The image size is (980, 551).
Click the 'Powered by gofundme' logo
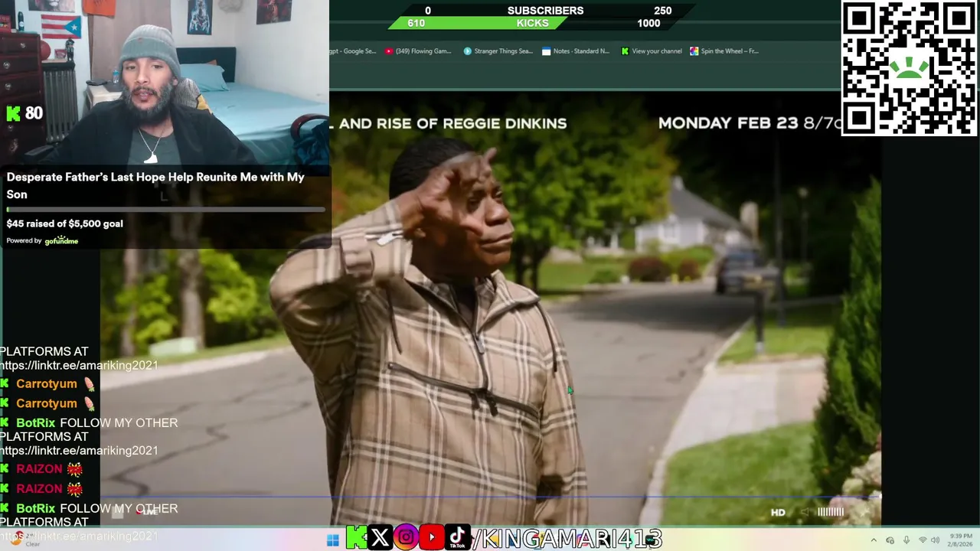pyautogui.click(x=42, y=240)
